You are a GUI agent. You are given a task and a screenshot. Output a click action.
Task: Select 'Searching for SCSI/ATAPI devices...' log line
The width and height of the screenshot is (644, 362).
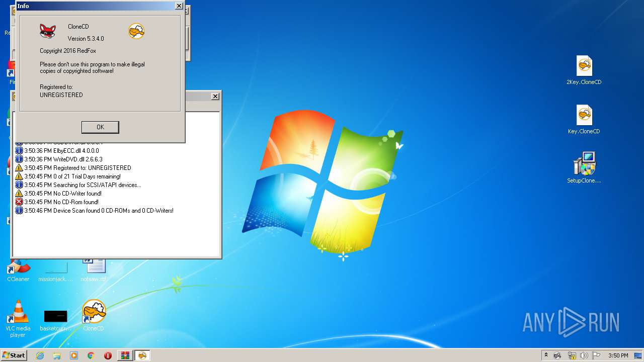[x=83, y=185]
